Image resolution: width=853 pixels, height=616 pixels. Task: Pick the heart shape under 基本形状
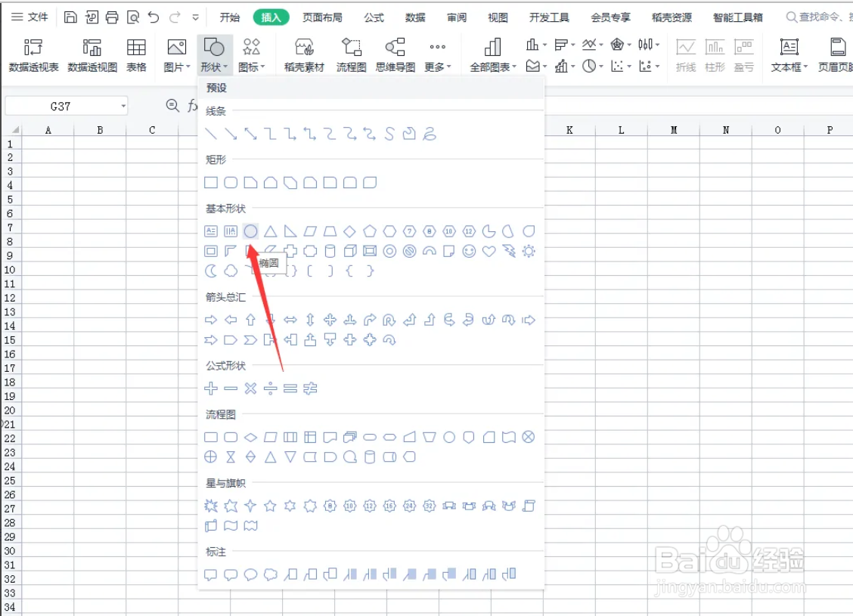click(489, 252)
